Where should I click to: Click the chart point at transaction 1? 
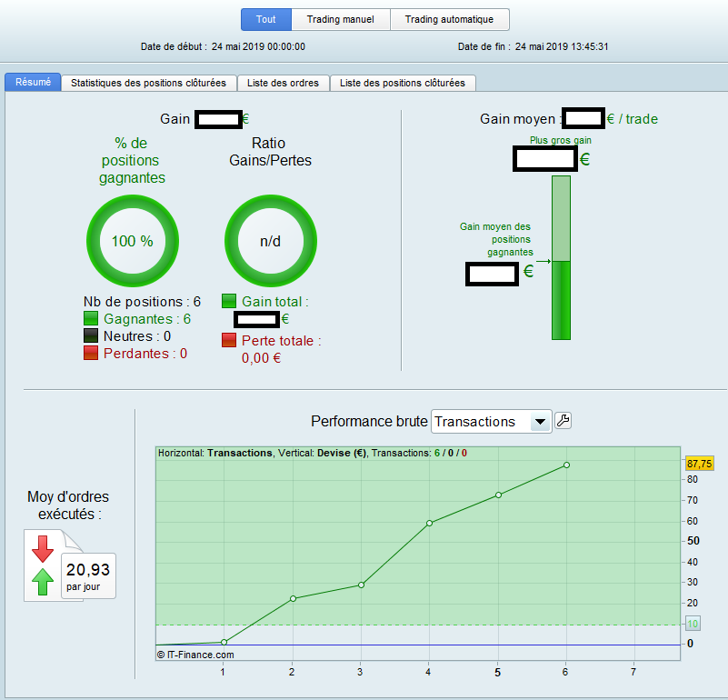[x=224, y=642]
